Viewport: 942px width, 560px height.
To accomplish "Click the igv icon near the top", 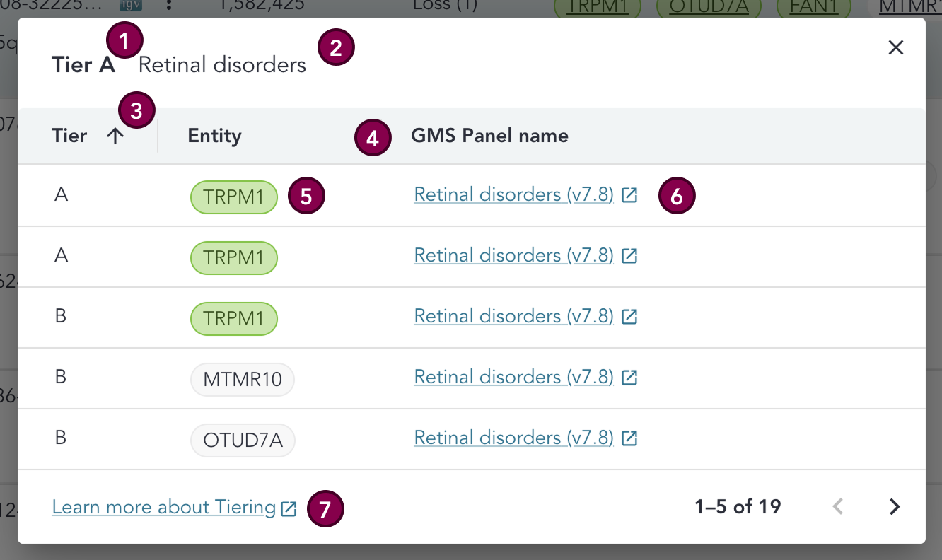I will pyautogui.click(x=129, y=5).
